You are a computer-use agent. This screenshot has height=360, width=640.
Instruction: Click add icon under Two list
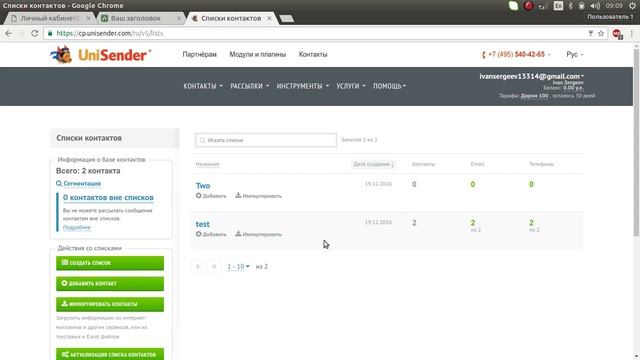(x=198, y=196)
